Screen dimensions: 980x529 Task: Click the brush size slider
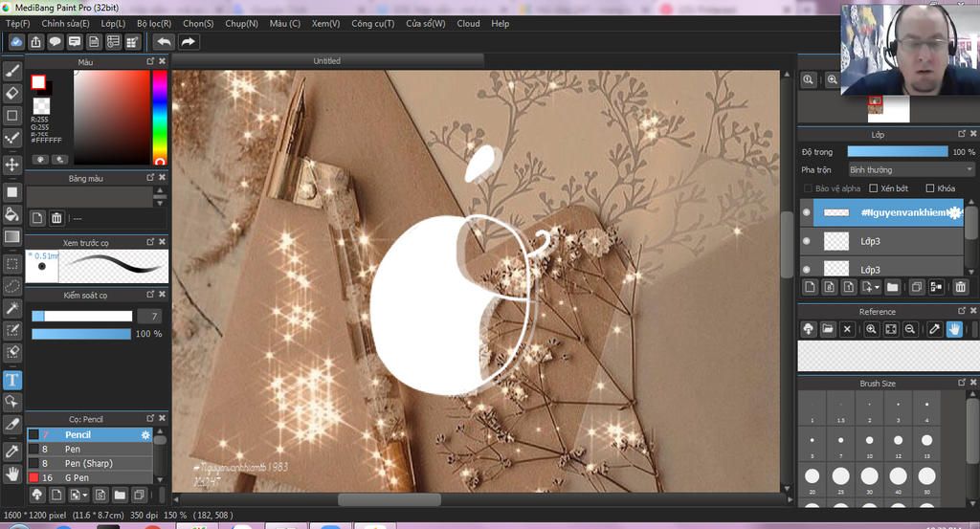[82, 316]
